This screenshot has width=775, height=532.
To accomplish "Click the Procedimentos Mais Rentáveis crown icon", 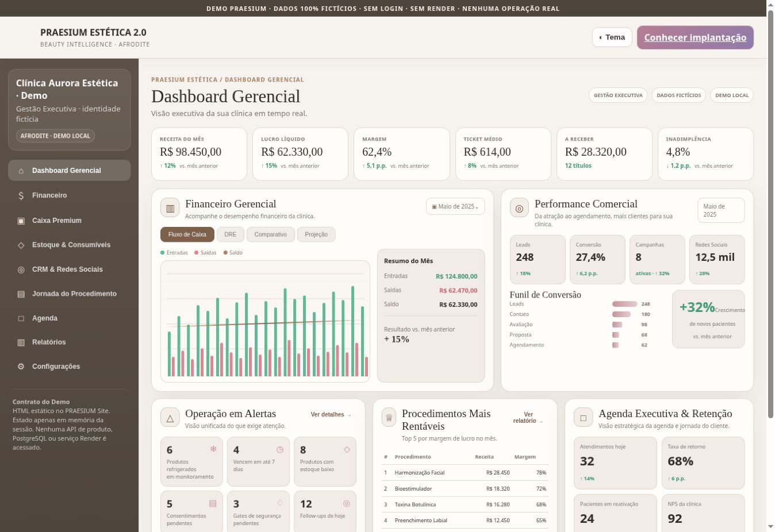I will 389,418.
